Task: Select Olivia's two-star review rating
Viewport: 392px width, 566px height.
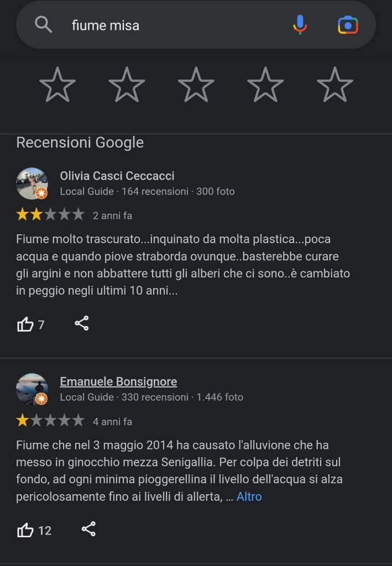Action: tap(50, 214)
